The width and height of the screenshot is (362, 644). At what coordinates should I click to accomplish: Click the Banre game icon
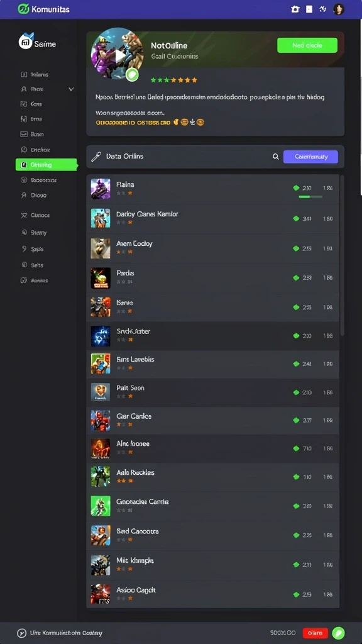click(101, 307)
